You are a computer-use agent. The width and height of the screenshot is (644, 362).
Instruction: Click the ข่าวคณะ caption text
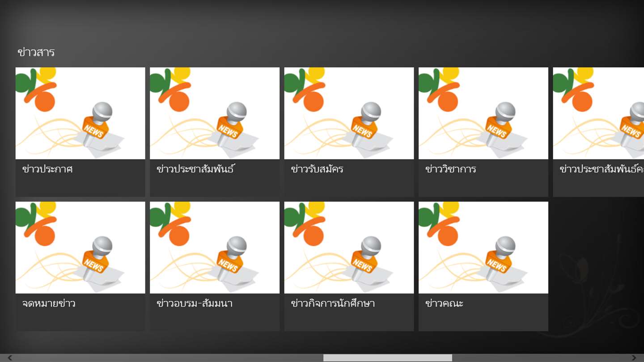coord(444,303)
